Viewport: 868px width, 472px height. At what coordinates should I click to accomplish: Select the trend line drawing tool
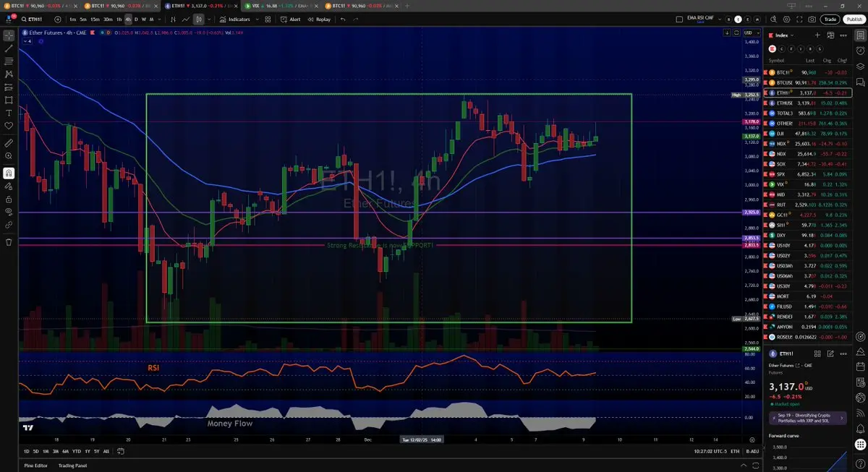[x=9, y=48]
